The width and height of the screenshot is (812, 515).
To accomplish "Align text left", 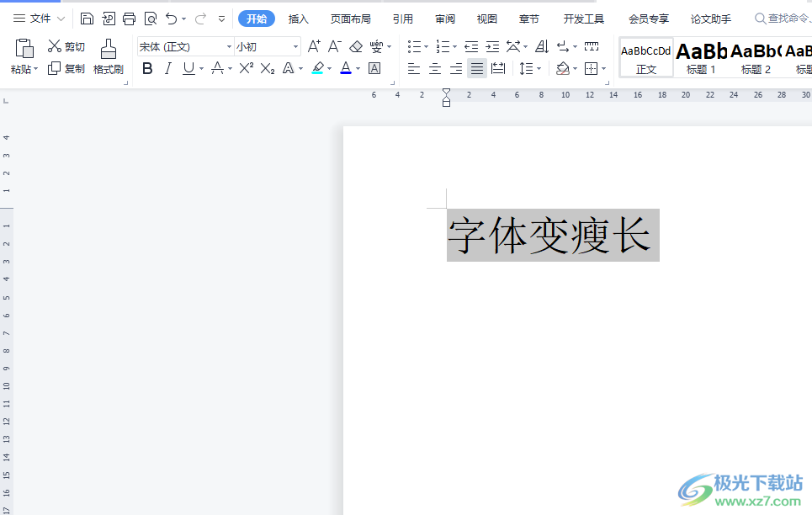I will click(x=413, y=68).
